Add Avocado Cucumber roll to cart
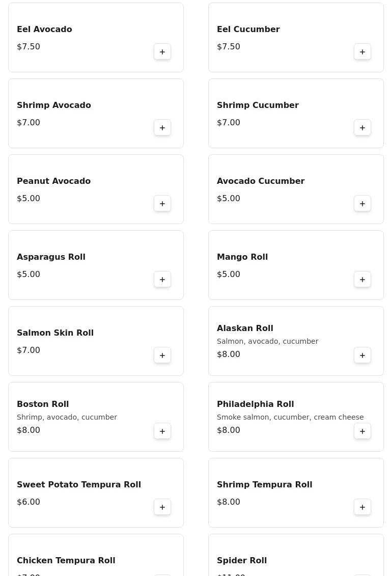Image resolution: width=392 pixels, height=576 pixels. 362,204
